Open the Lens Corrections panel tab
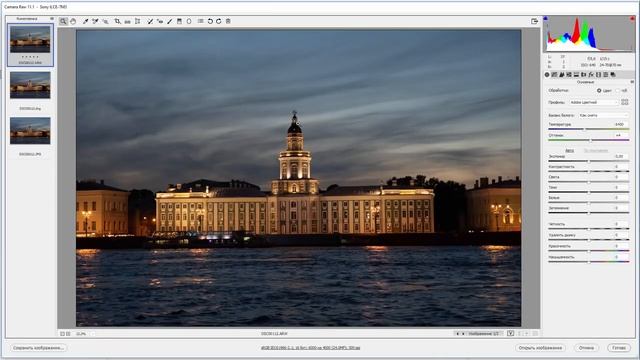 click(584, 75)
